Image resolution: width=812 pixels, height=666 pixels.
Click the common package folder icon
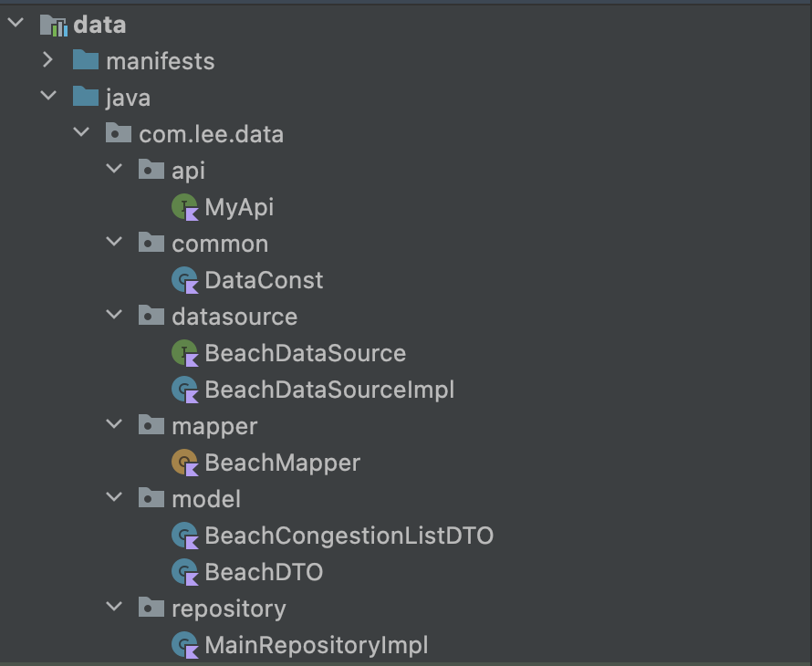click(x=151, y=243)
